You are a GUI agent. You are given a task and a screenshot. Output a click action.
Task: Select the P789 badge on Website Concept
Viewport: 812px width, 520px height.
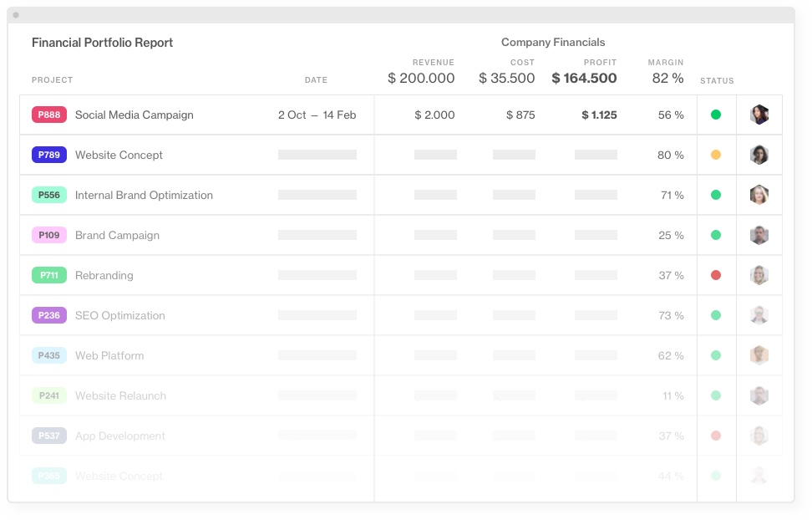click(x=48, y=155)
